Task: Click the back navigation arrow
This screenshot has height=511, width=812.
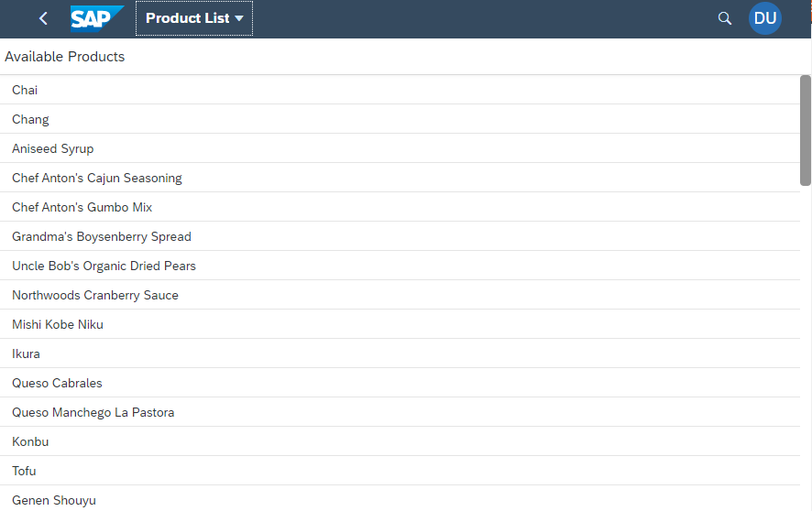Action: [43, 18]
